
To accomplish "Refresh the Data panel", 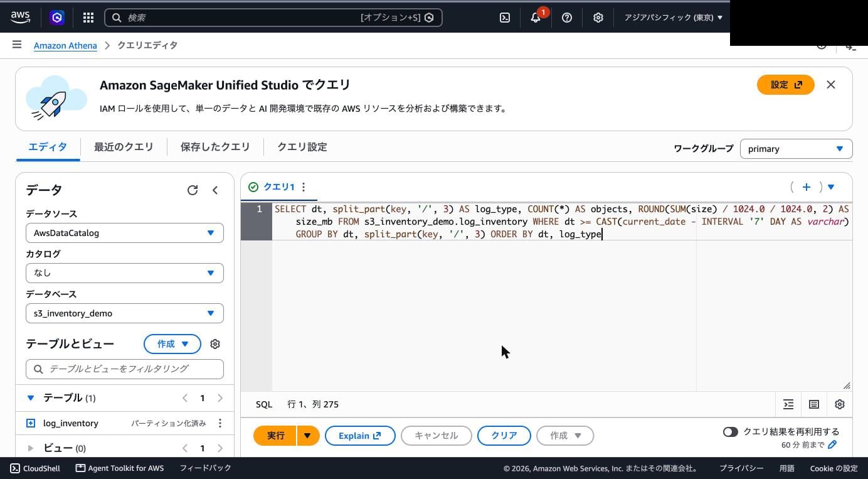I will (x=193, y=190).
